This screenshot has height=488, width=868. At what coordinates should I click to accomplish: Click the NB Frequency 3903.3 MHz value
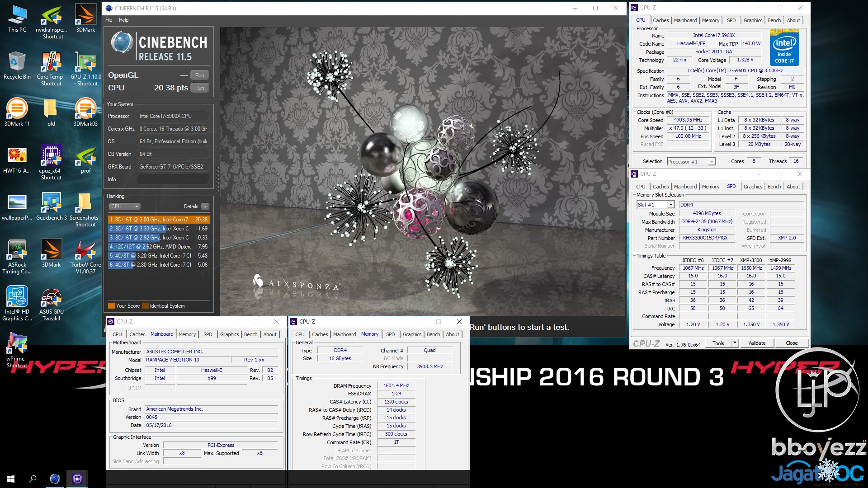[429, 366]
